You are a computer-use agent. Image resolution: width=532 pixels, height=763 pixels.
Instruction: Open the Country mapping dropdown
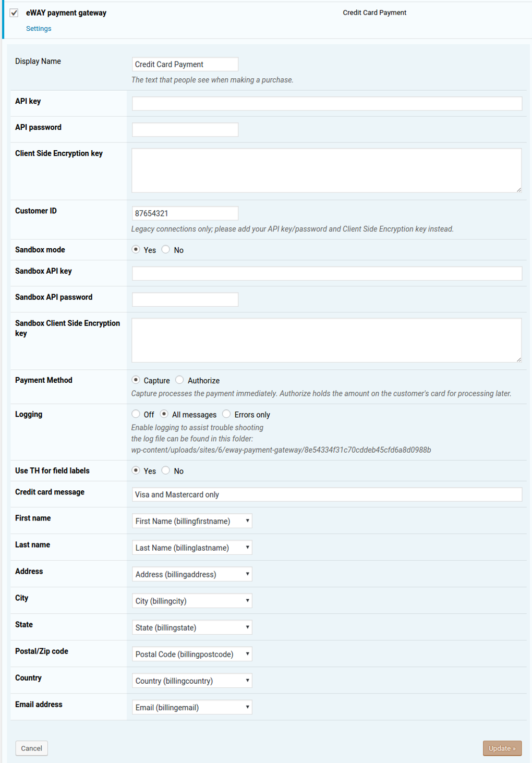point(192,680)
